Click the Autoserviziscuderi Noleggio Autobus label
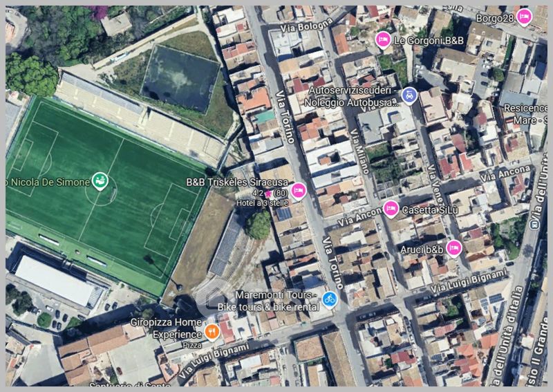The width and height of the screenshot is (553, 392). pos(352,97)
